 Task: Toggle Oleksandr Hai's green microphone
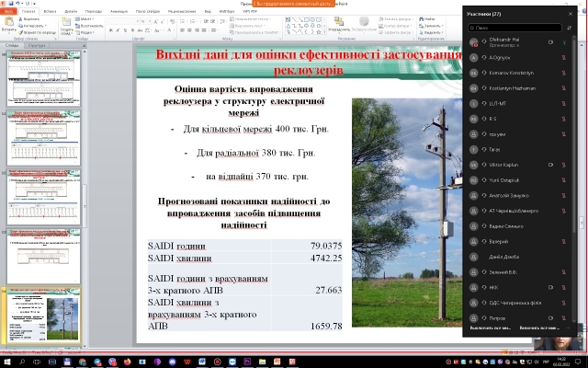[562, 42]
